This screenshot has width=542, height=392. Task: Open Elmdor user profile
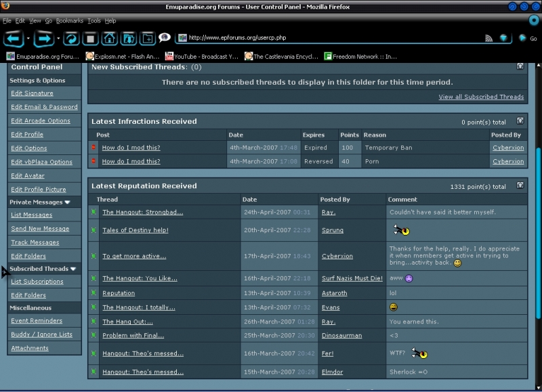tap(332, 372)
